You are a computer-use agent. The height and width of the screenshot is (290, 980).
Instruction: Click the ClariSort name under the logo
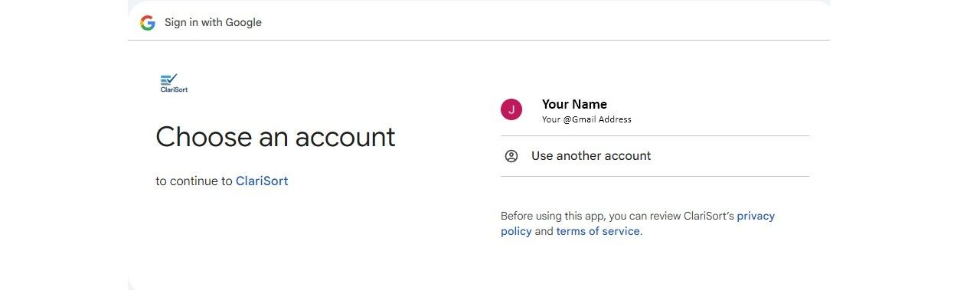pyautogui.click(x=174, y=90)
